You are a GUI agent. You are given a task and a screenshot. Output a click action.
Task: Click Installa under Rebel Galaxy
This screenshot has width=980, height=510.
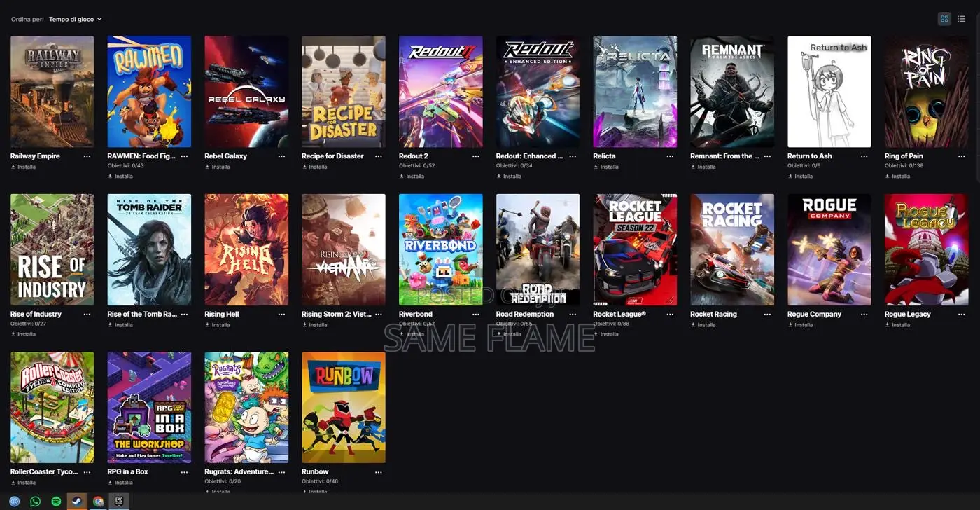[218, 167]
